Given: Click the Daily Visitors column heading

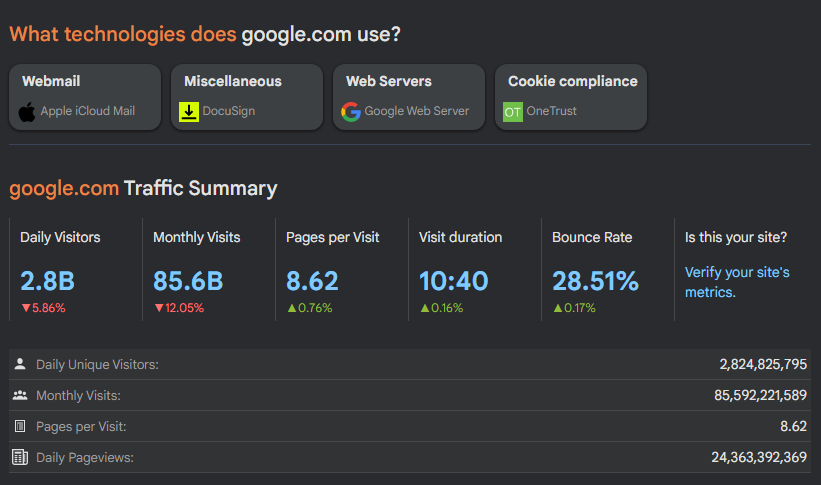Looking at the screenshot, I should pos(60,237).
